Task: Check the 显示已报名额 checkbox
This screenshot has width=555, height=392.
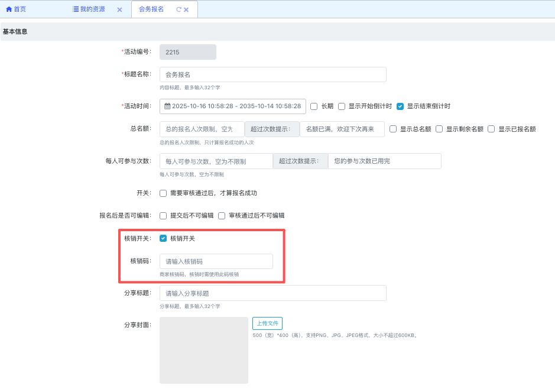Action: click(491, 129)
